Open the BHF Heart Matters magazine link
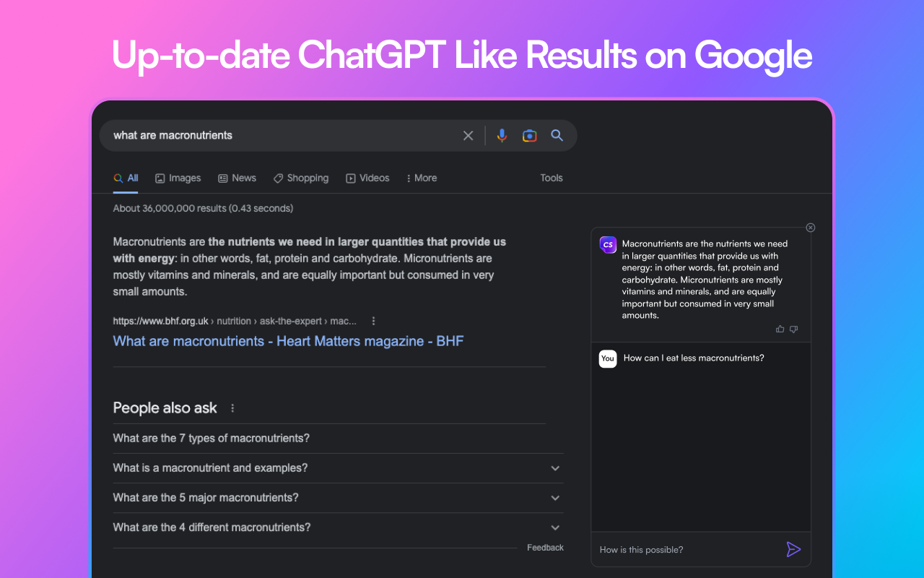The width and height of the screenshot is (924, 578). point(288,340)
